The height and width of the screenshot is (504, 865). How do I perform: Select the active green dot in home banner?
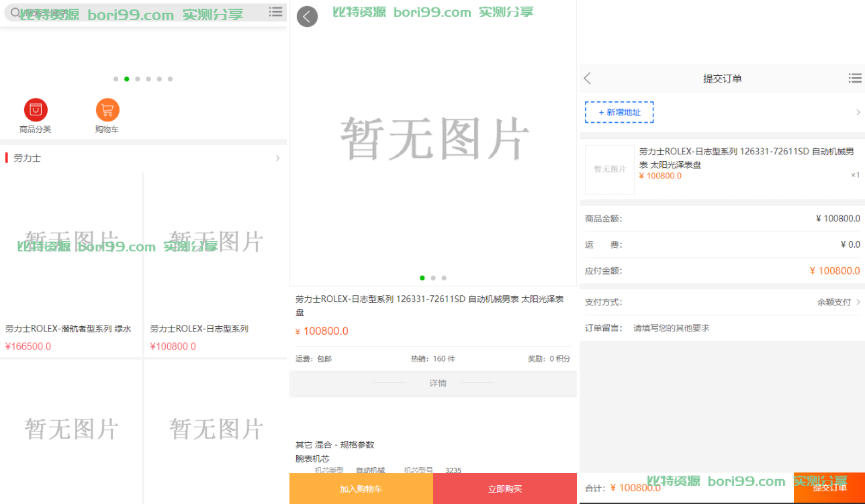(127, 79)
